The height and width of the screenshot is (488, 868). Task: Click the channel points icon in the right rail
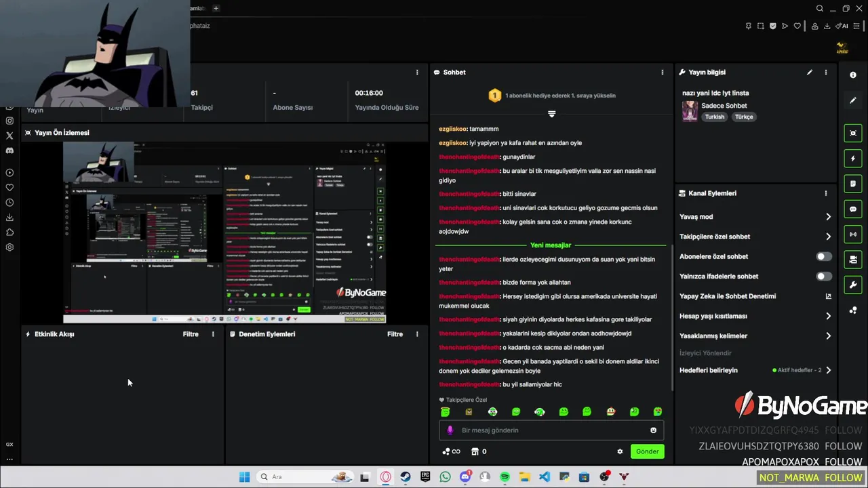(x=853, y=310)
